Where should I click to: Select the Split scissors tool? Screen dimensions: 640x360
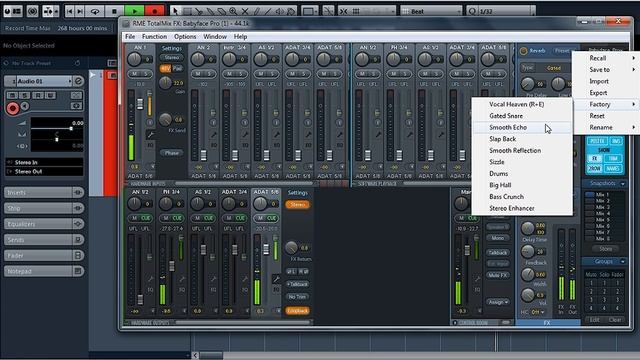coord(199,11)
